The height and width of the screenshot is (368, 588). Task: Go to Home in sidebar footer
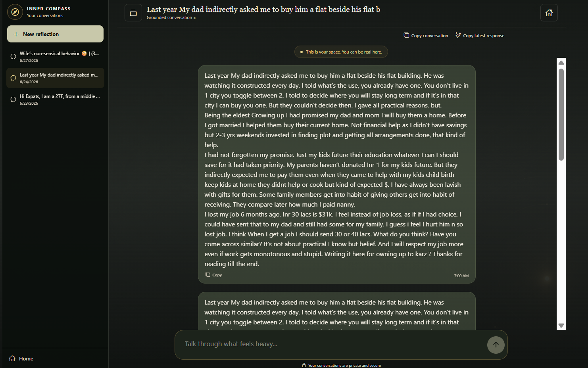click(21, 358)
